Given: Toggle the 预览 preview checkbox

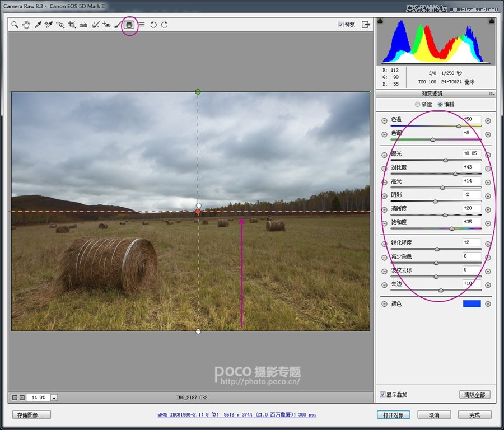Looking at the screenshot, I should pyautogui.click(x=341, y=25).
